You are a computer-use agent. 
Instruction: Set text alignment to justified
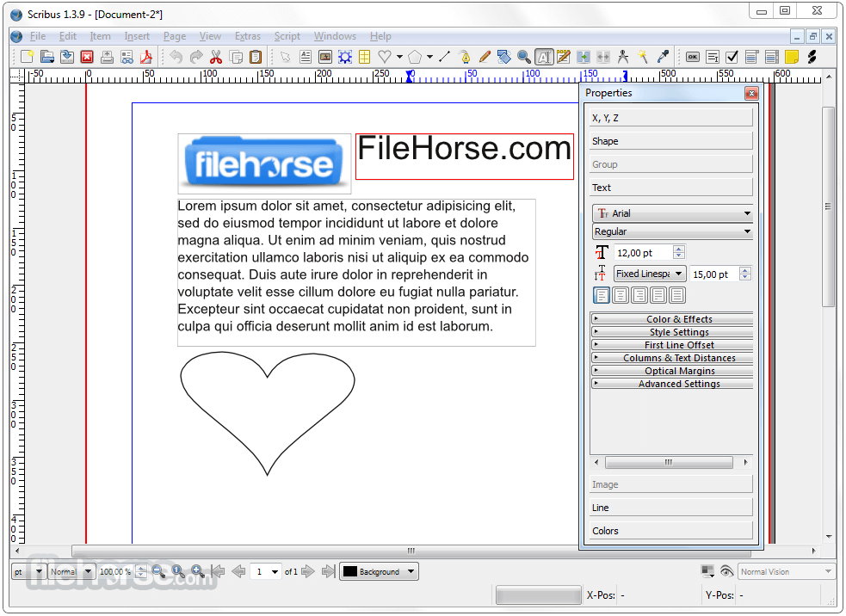pyautogui.click(x=658, y=296)
